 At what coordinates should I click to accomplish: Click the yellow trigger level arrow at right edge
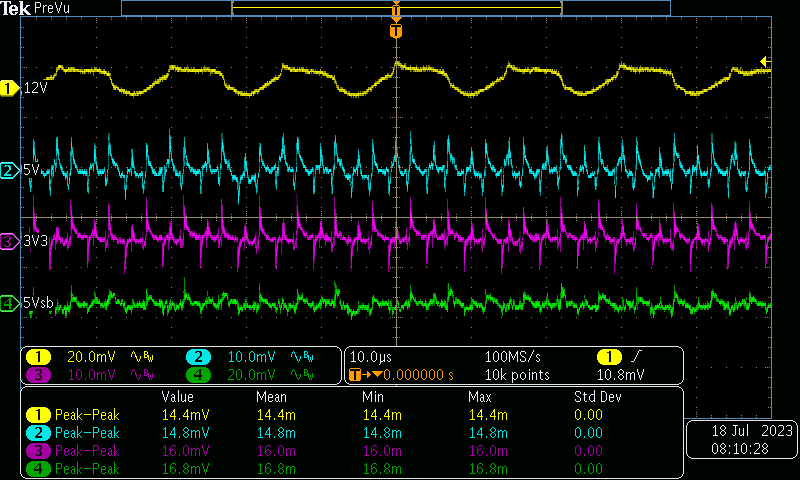tap(765, 62)
